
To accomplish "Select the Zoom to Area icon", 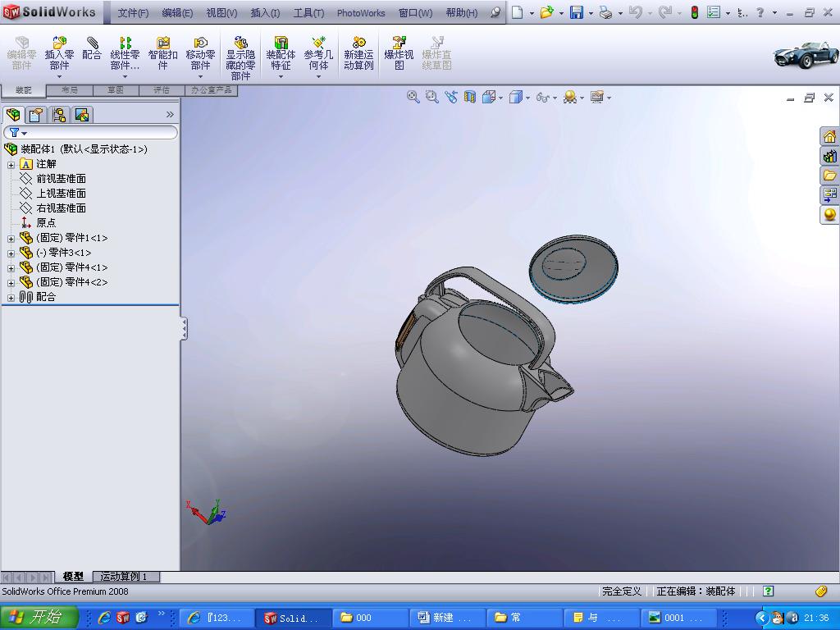I will click(431, 97).
